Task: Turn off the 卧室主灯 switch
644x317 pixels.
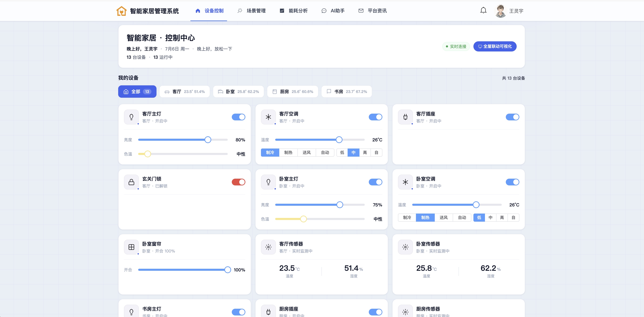Action: point(375,182)
